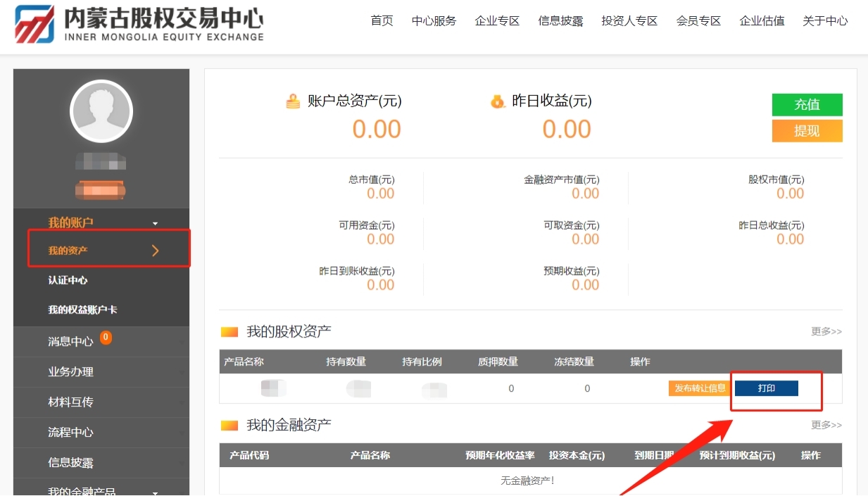Image resolution: width=868 pixels, height=496 pixels.
Task: Open 更多>> beside 我的金融资产
Action: (x=825, y=425)
